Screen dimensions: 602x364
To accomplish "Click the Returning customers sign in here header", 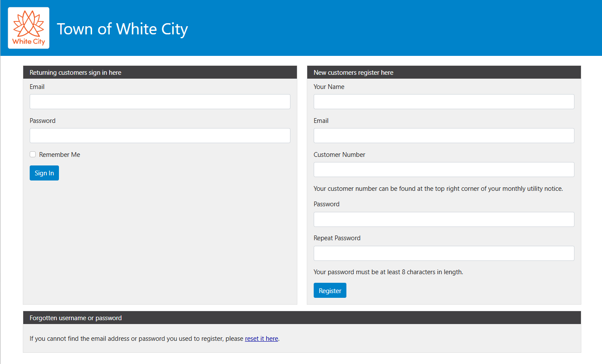I will coord(75,73).
